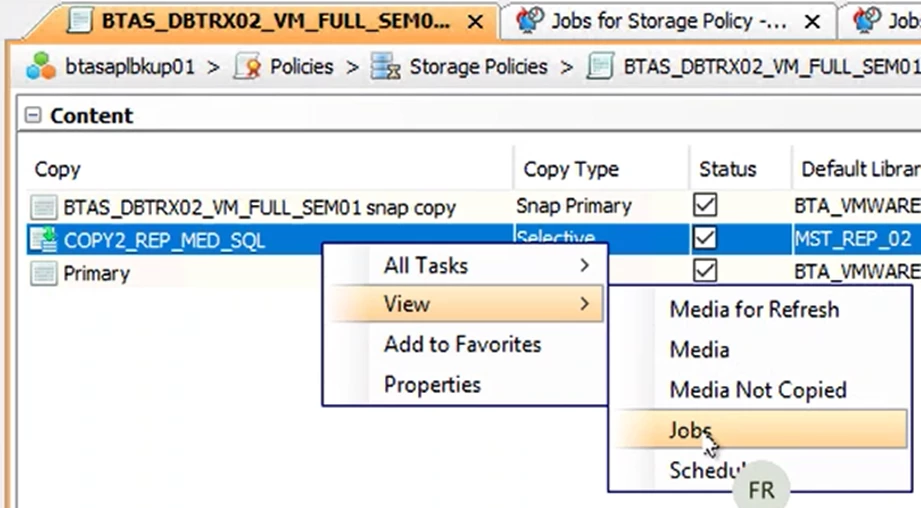This screenshot has width=921, height=508.
Task: Toggle status checkbox for COPY2_REP_MED_SQL
Action: pos(706,239)
